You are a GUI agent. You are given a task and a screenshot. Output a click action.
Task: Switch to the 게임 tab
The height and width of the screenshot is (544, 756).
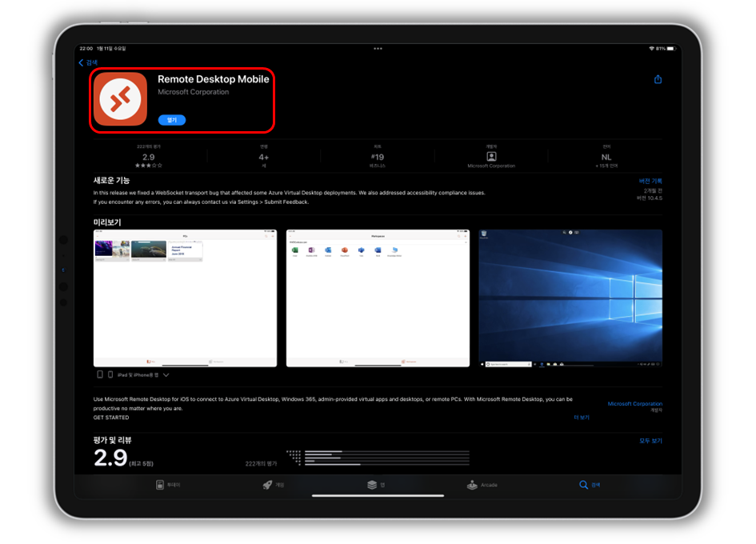(274, 485)
